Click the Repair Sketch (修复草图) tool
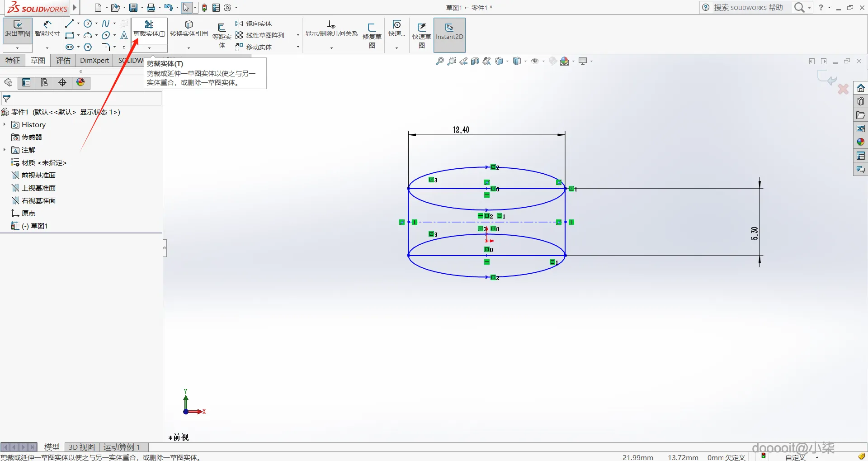 pyautogui.click(x=372, y=35)
